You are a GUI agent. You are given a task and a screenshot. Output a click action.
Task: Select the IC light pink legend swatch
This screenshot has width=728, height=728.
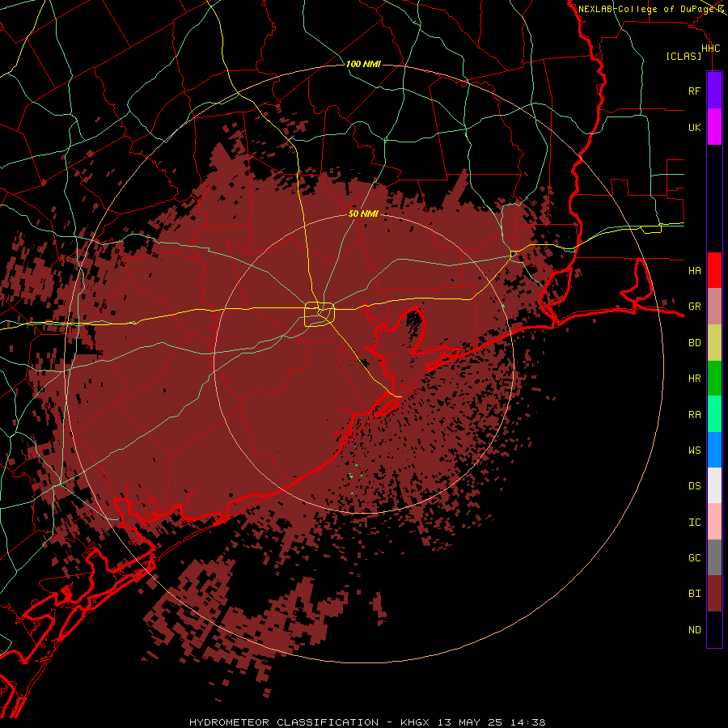[714, 522]
